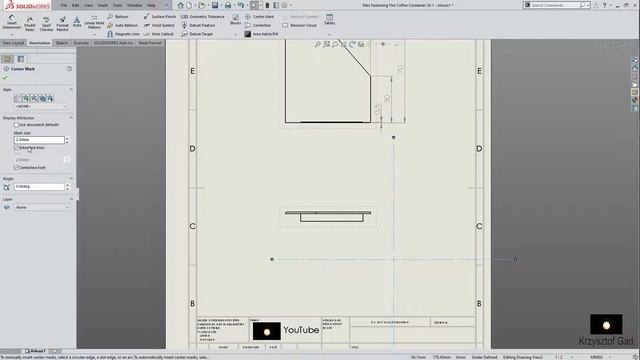Open the Layer dropdown set to None

pos(42,207)
